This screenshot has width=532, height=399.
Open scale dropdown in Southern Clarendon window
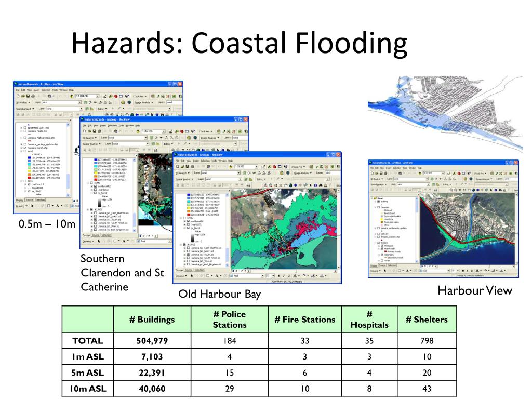tap(164, 131)
